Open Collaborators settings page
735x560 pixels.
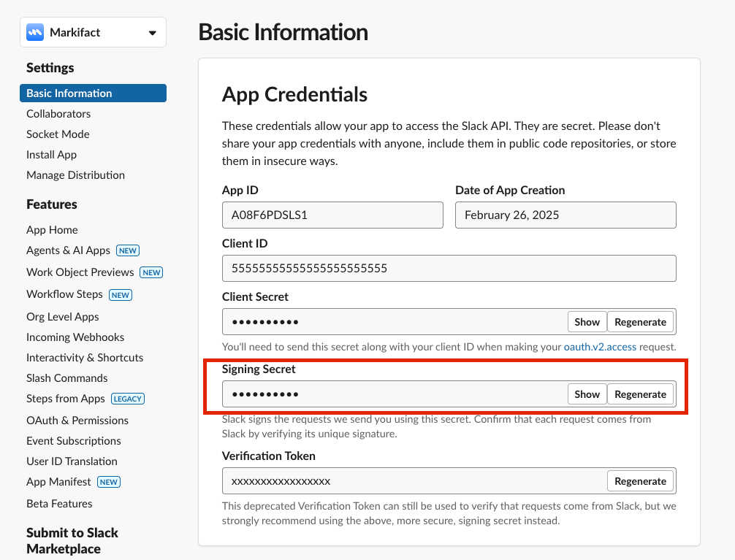click(58, 114)
